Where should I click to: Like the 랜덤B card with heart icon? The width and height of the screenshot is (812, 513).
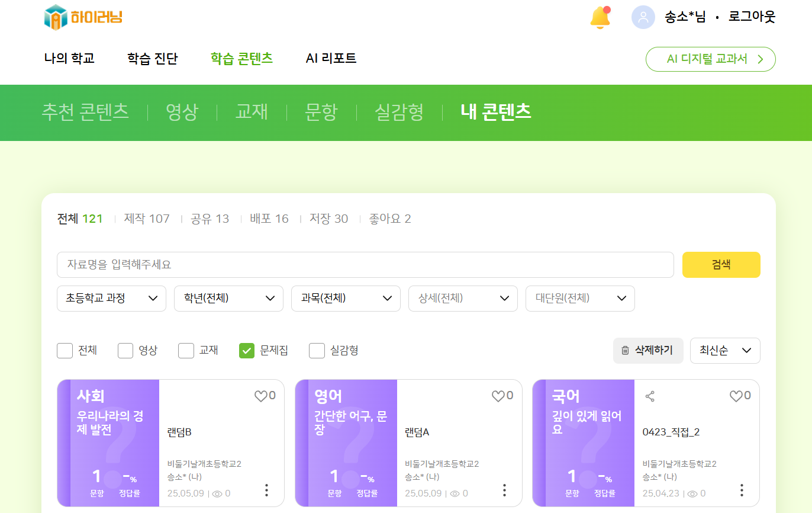(261, 396)
